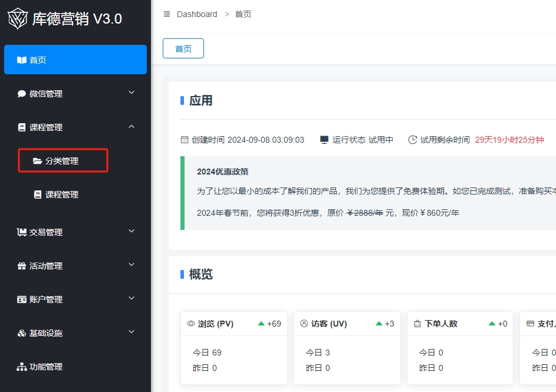The height and width of the screenshot is (392, 556).
Task: Click the 首页 tab below breadcrumb
Action: (183, 49)
